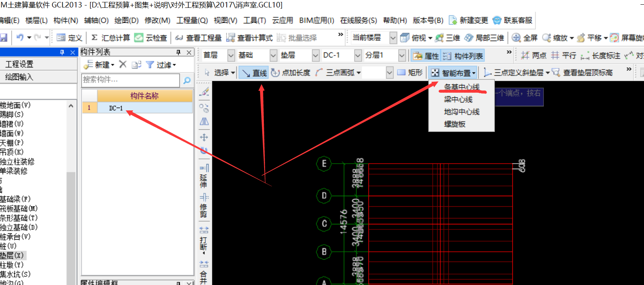Select 集水坑(S) in component tree
This screenshot has height=285, width=644.
tap(15, 274)
